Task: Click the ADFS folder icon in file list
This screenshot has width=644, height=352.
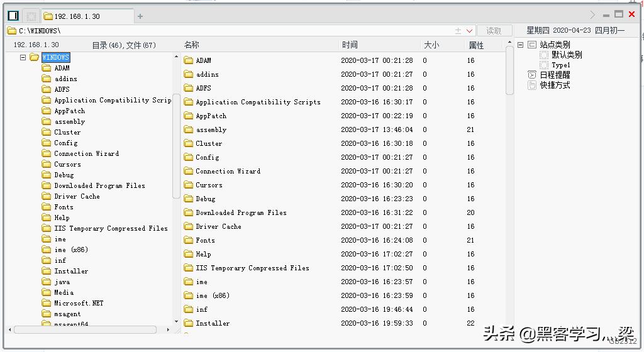Action: point(189,88)
